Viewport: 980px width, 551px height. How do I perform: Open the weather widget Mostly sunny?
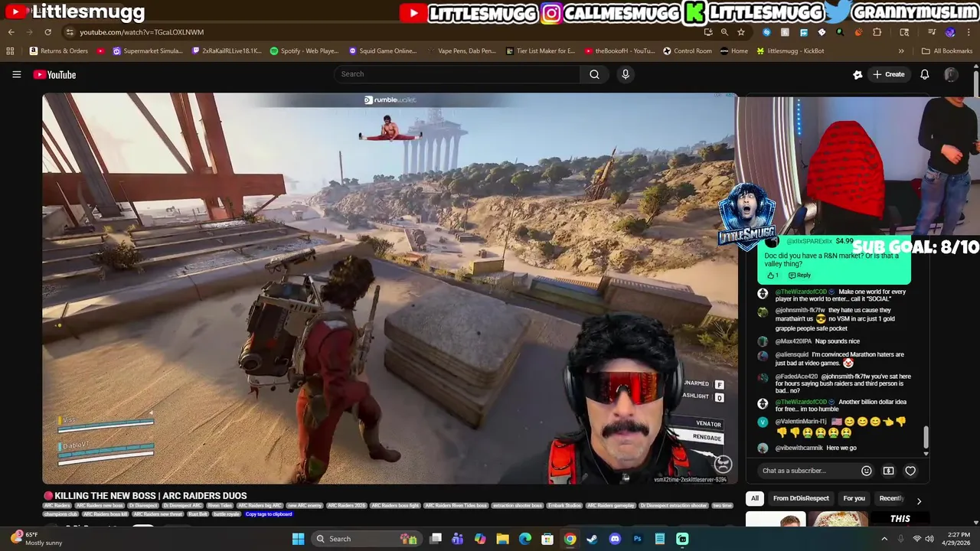pos(37,539)
